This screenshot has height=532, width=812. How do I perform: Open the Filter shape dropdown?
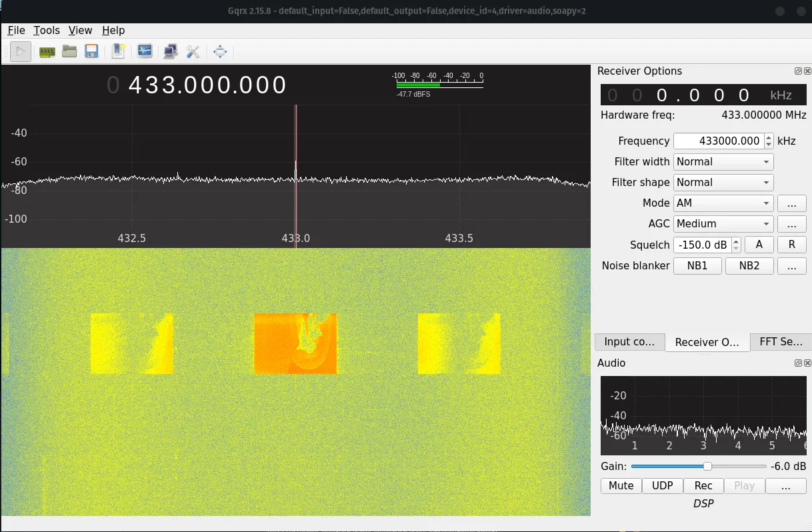(723, 183)
